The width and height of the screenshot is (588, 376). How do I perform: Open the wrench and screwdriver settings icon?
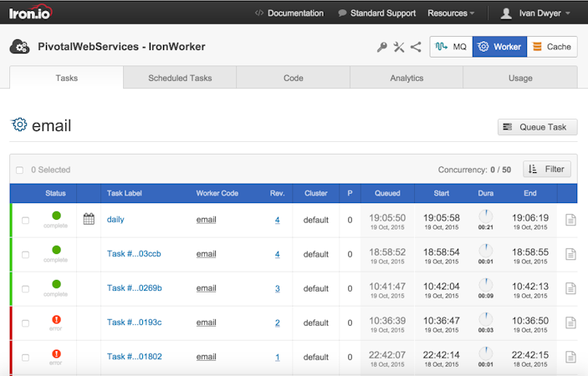(399, 47)
